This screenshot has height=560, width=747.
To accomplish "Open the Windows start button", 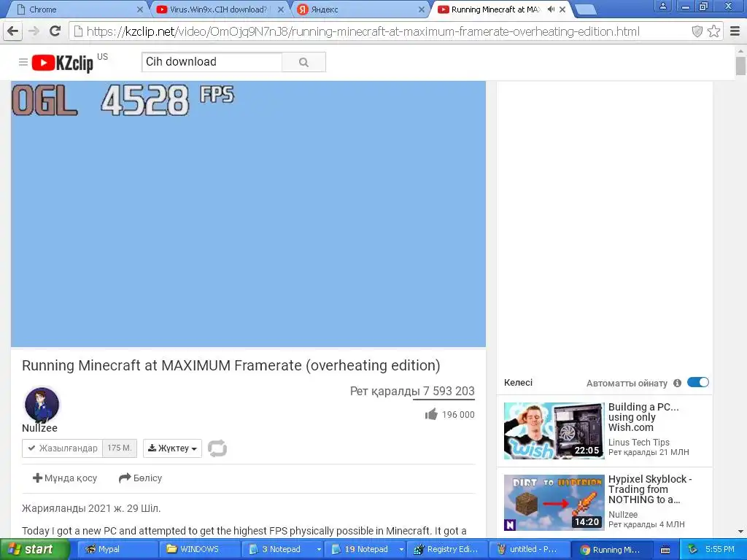I will [34, 549].
